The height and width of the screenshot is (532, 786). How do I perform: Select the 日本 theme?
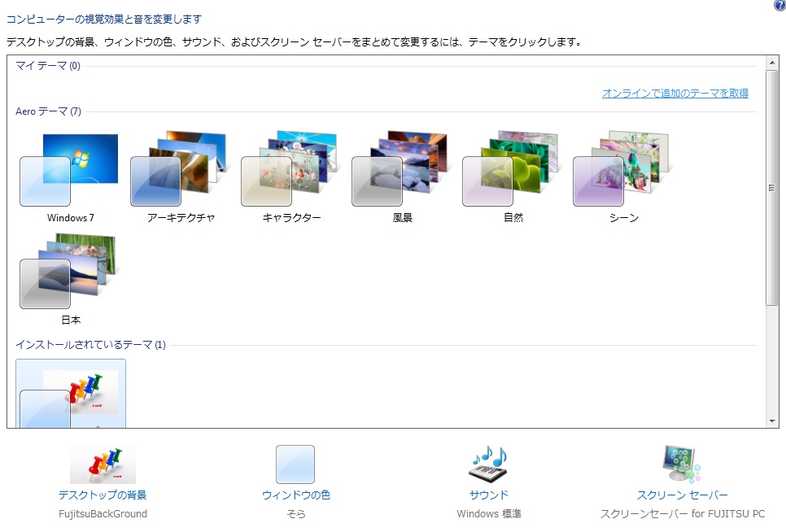point(70,278)
